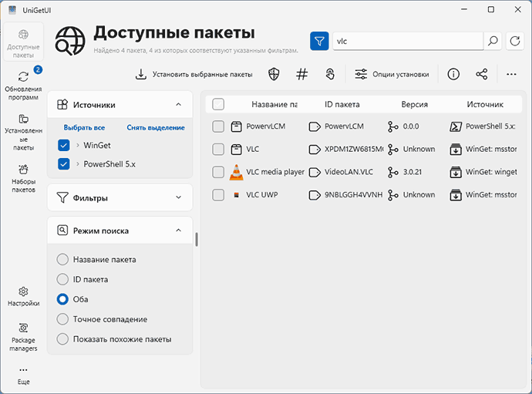Expand the PowerShell 5.x tree arrow
Screen dimensions: 532x394
click(x=77, y=164)
